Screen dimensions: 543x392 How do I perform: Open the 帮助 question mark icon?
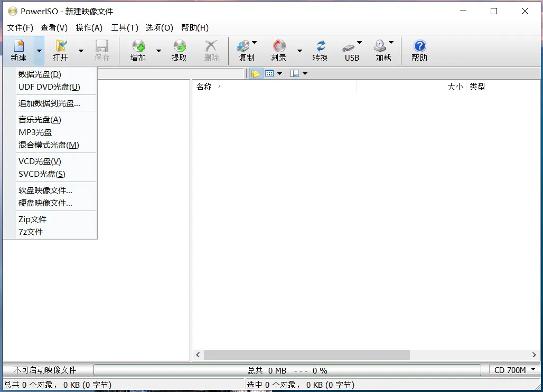click(419, 46)
